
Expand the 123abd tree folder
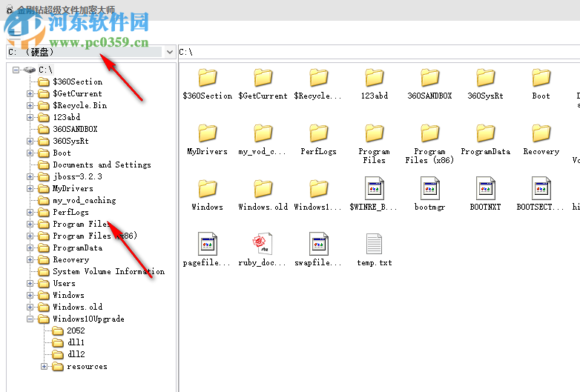coord(30,118)
